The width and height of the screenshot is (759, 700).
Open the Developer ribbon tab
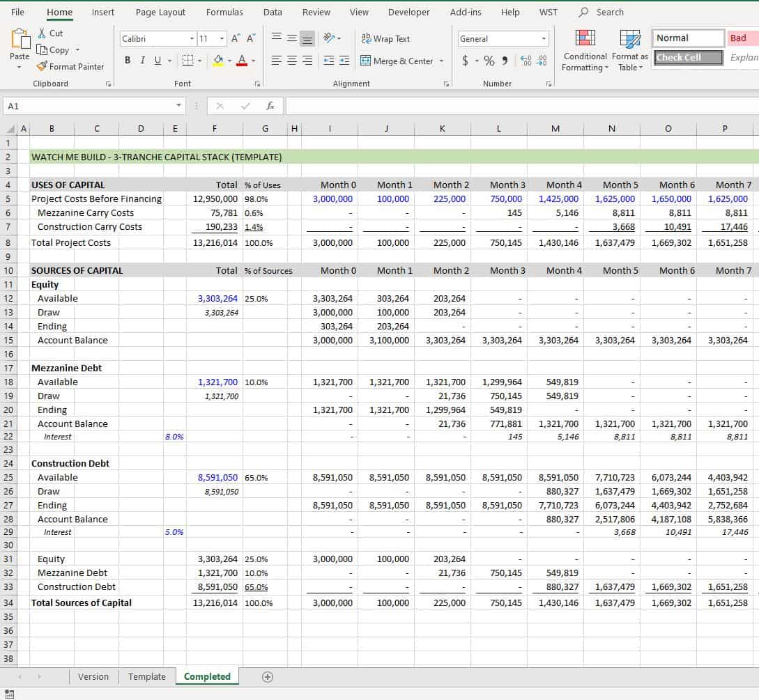click(x=409, y=12)
